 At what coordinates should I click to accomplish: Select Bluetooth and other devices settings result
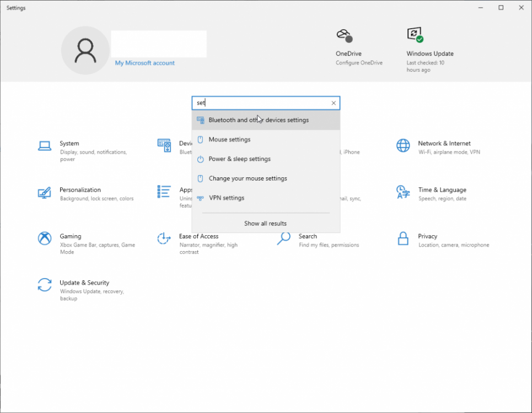click(x=266, y=120)
